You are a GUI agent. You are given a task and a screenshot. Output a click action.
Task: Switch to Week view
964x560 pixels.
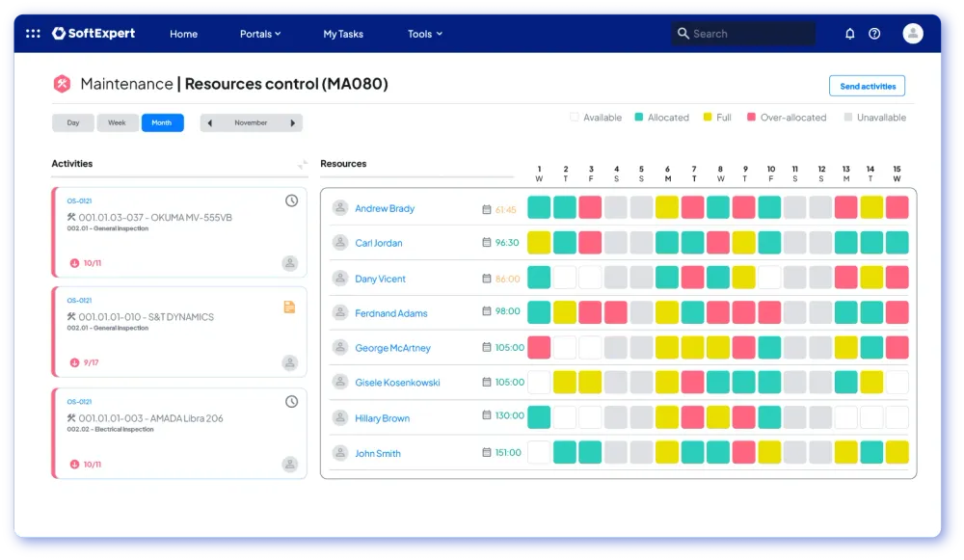click(118, 123)
